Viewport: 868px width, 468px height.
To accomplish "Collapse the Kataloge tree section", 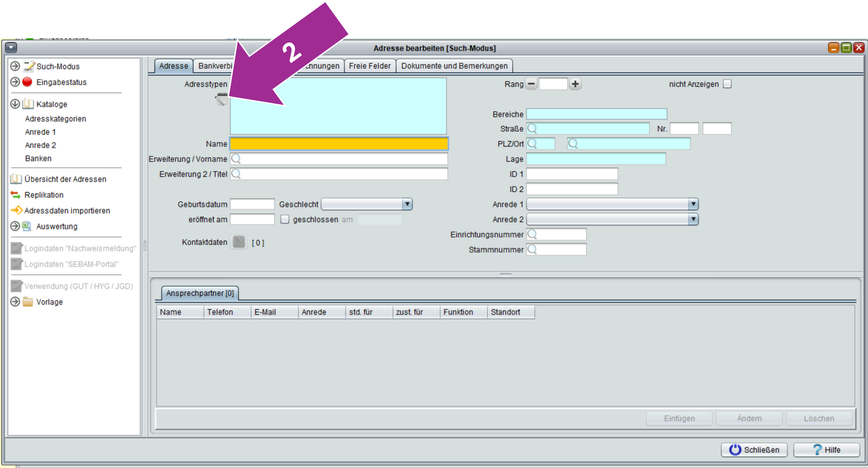I will [x=15, y=104].
